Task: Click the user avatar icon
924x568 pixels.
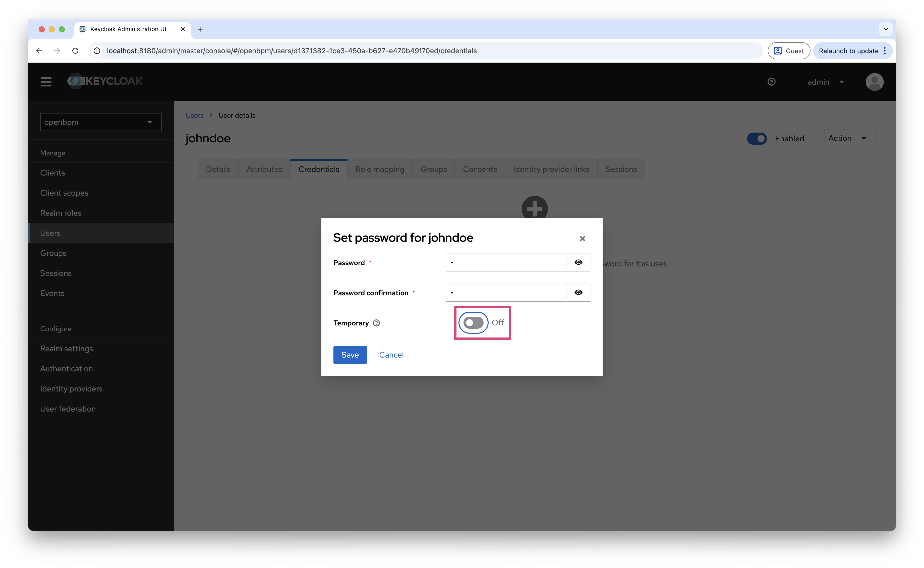Action: [875, 82]
